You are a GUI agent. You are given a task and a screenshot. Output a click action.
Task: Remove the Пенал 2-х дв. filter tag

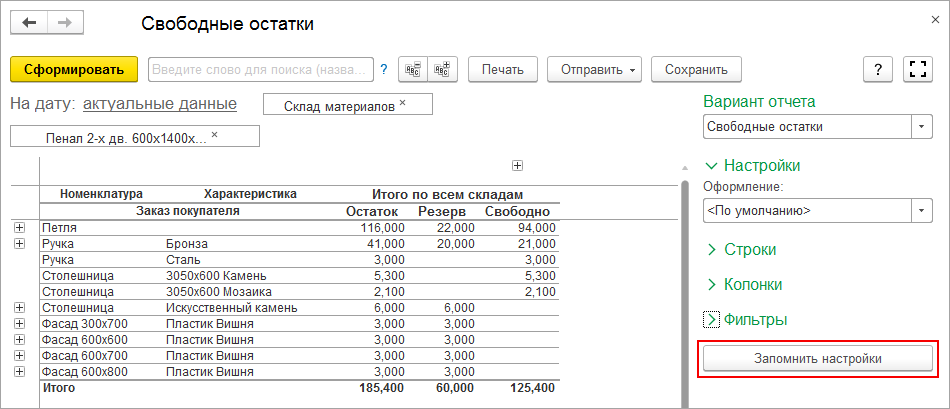point(214,135)
